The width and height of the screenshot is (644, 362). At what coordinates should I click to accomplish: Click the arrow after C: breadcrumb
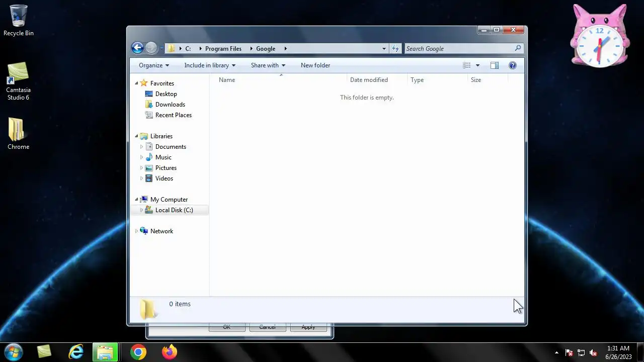coord(200,49)
